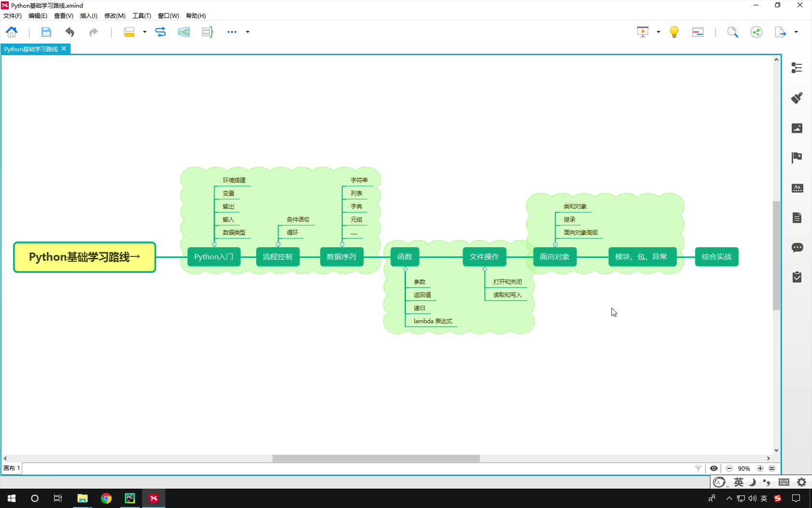Open PyCharm from the taskbar
Screen dimensions: 812x508
point(130,498)
